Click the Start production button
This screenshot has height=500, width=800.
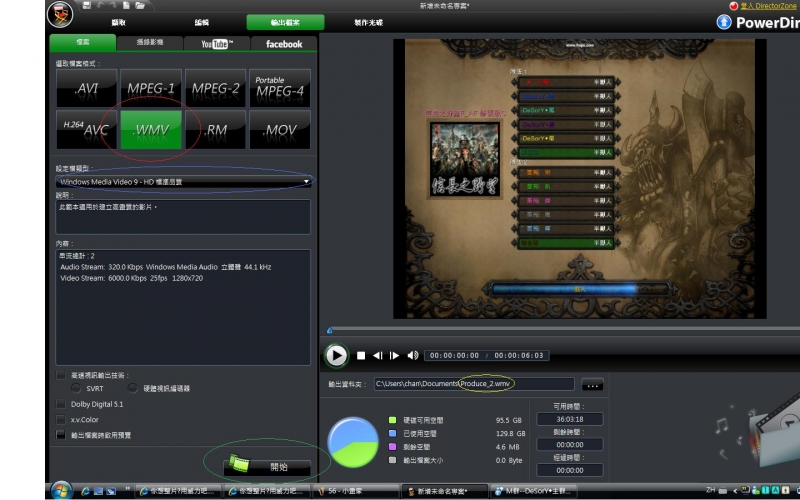coord(267,466)
